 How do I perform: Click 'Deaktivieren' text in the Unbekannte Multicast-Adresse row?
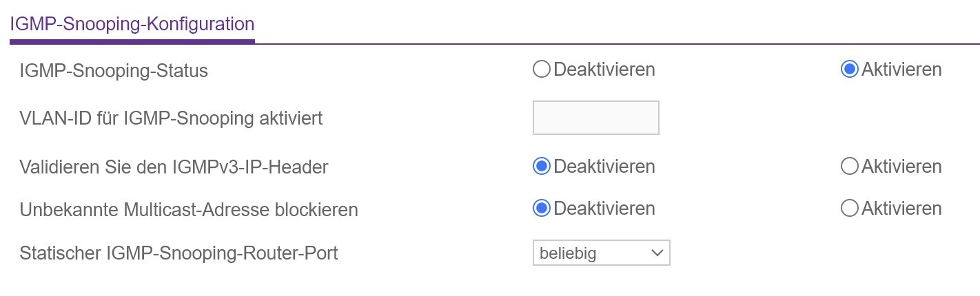(604, 208)
